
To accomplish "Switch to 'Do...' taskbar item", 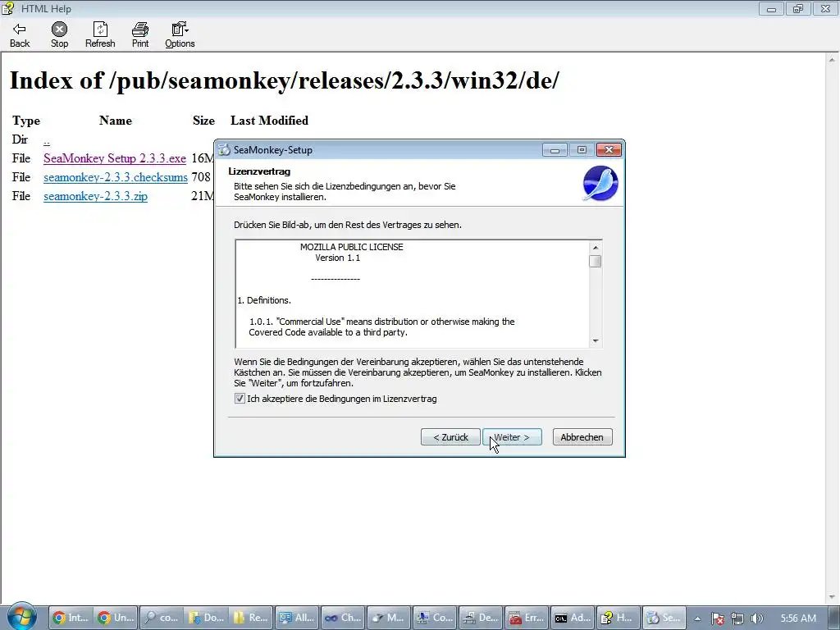I will [206, 618].
